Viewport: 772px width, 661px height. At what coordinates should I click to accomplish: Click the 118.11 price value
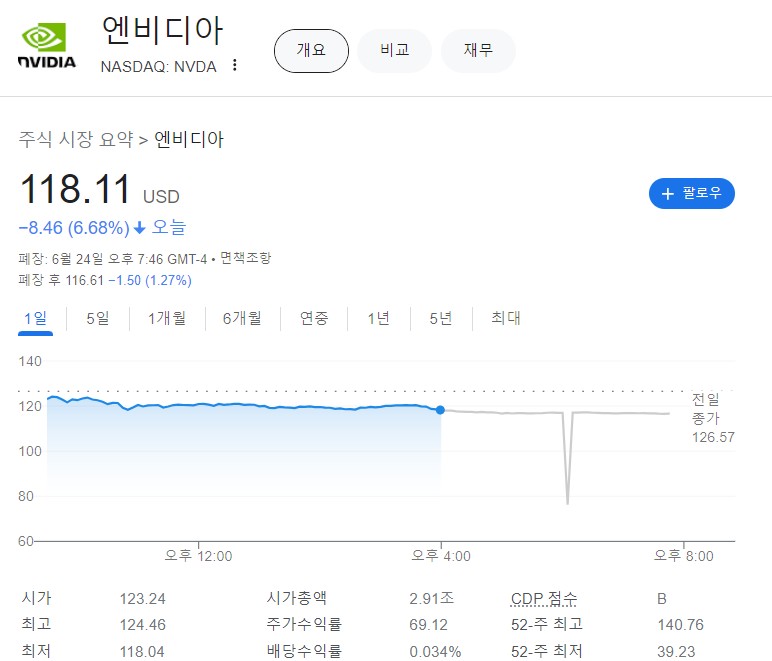tap(75, 189)
